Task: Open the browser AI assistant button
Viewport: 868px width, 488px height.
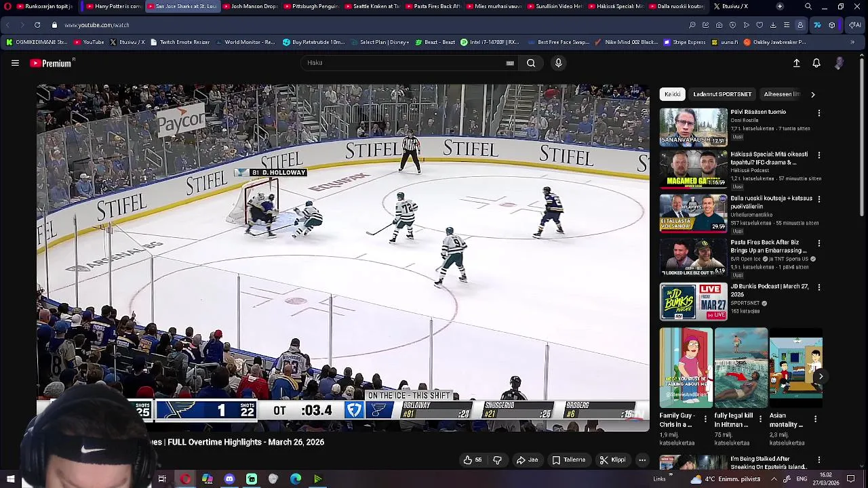Action: pos(854,25)
